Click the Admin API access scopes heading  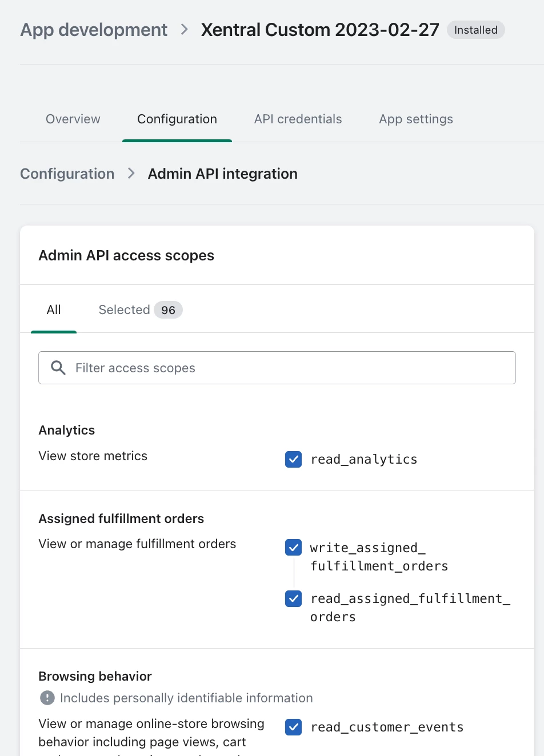[x=126, y=255]
